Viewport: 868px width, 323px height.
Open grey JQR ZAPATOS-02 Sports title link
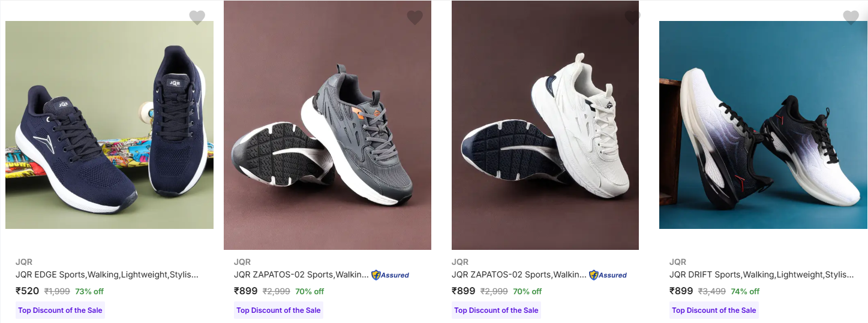[301, 274]
